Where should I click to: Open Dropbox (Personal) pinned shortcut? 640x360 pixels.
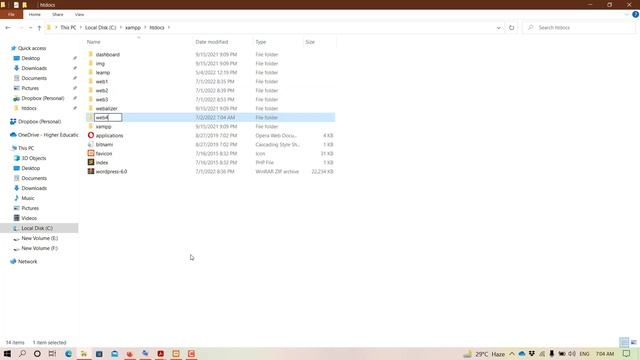click(42, 98)
